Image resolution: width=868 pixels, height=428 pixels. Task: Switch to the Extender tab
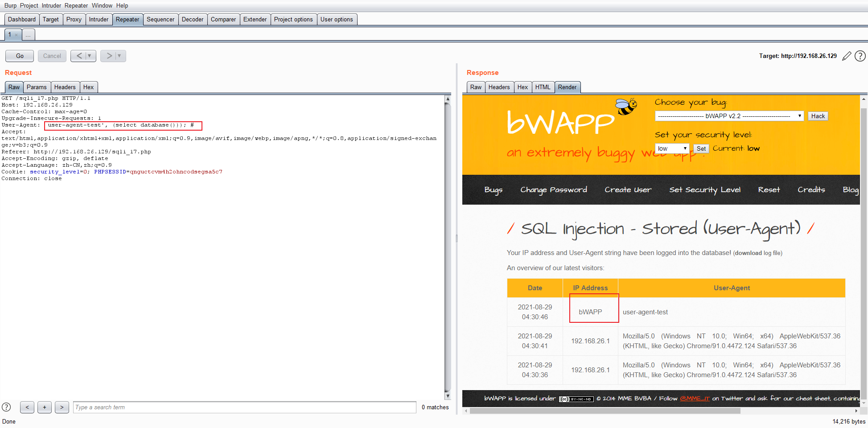click(x=255, y=19)
